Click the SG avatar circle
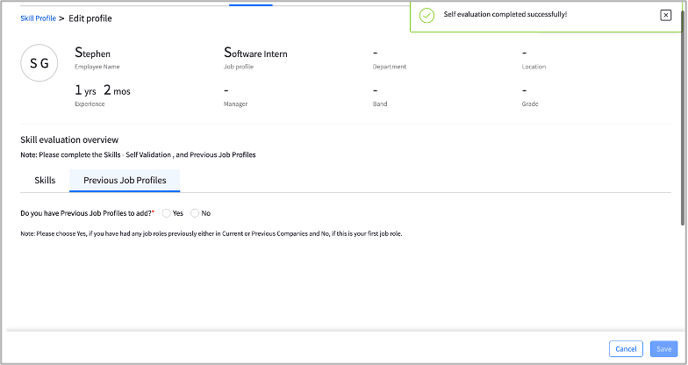This screenshot has height=365, width=688. [39, 63]
